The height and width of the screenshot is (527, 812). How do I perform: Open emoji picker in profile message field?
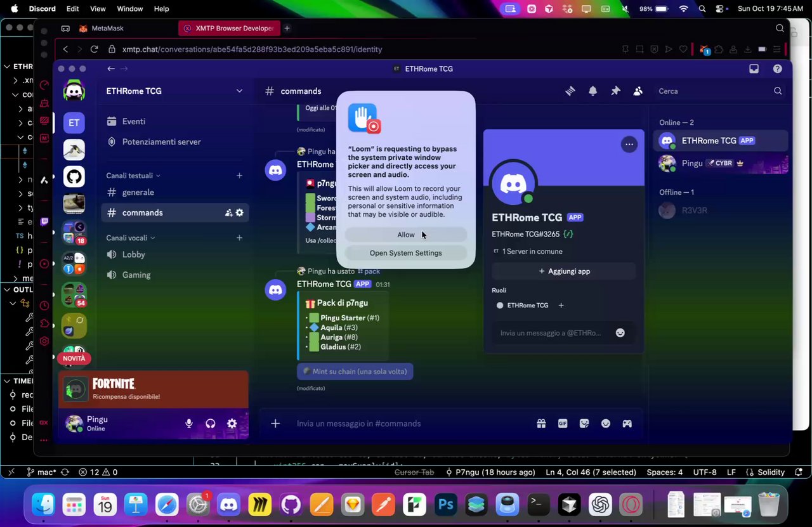click(620, 333)
